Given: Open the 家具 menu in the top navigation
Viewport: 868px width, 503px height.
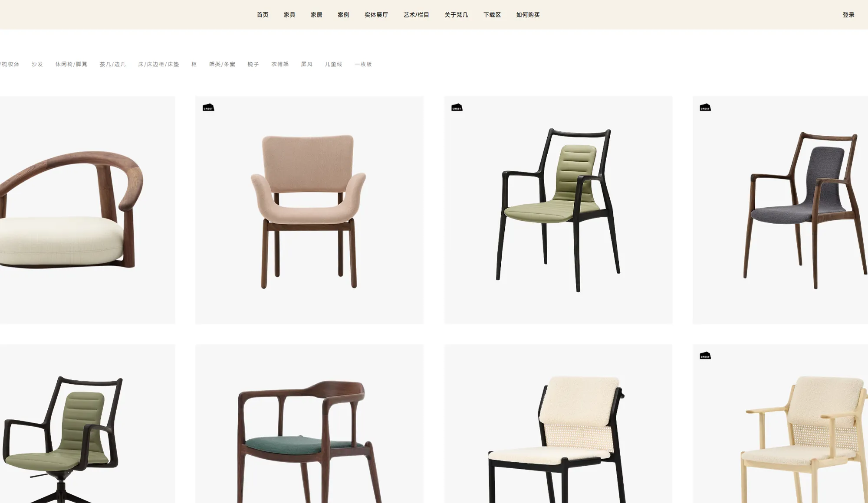Looking at the screenshot, I should point(289,15).
